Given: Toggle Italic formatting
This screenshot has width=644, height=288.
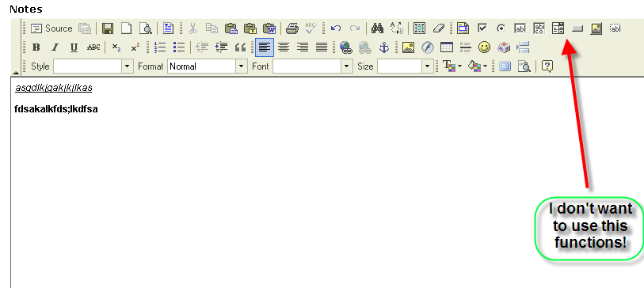Looking at the screenshot, I should pyautogui.click(x=55, y=47).
